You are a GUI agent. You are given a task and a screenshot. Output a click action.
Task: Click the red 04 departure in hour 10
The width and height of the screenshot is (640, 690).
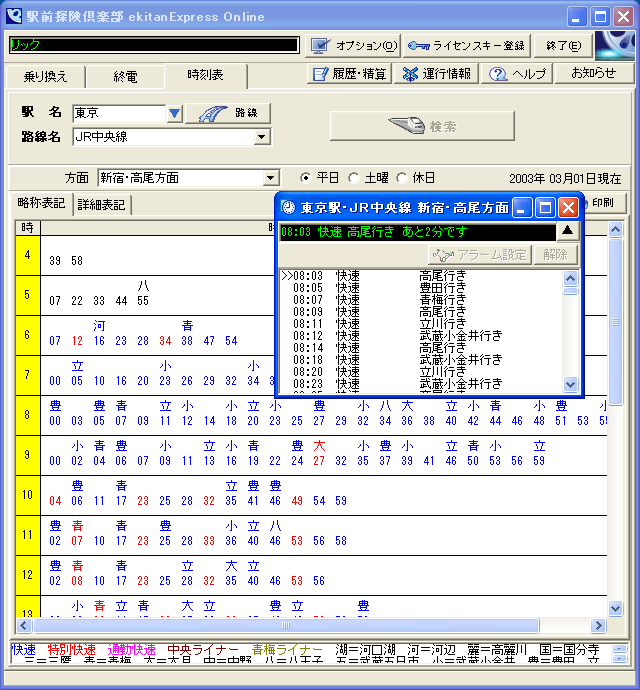(x=55, y=501)
